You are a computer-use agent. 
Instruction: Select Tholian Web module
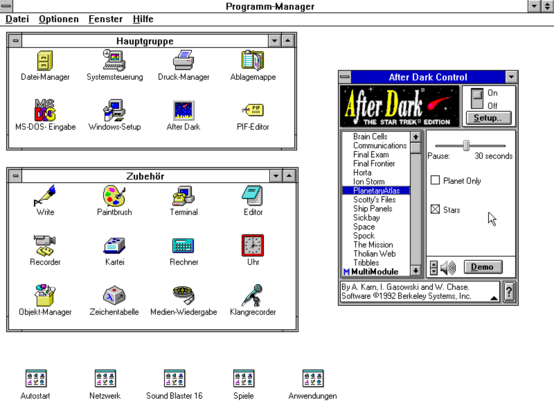374,253
